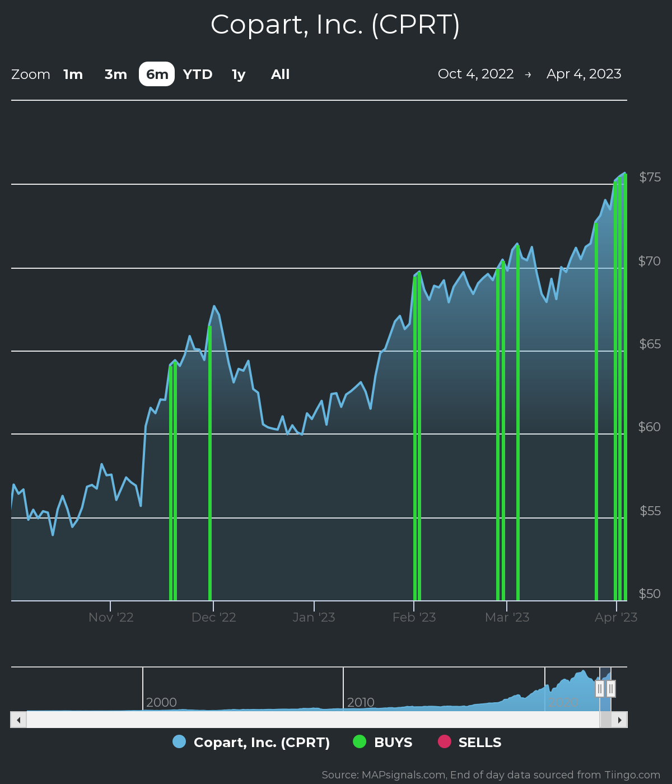672x784 pixels.
Task: Click the Feb '23 axis label
Action: tap(414, 617)
